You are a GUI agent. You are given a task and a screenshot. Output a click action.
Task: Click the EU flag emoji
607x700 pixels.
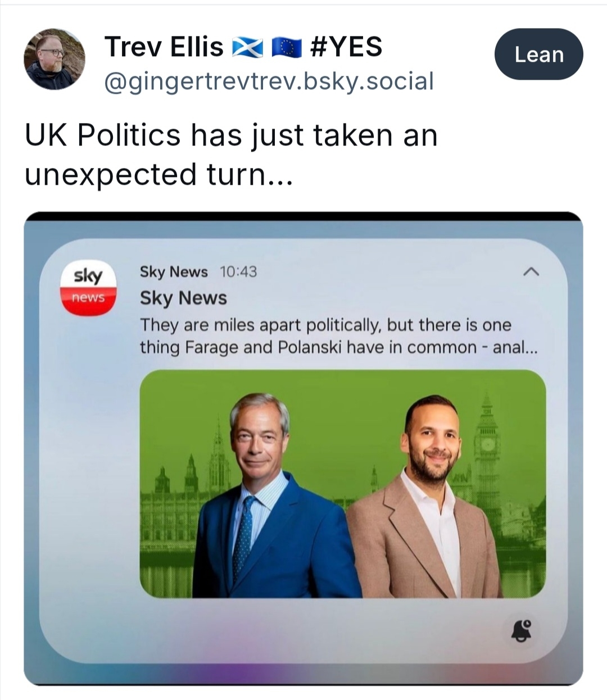287,48
